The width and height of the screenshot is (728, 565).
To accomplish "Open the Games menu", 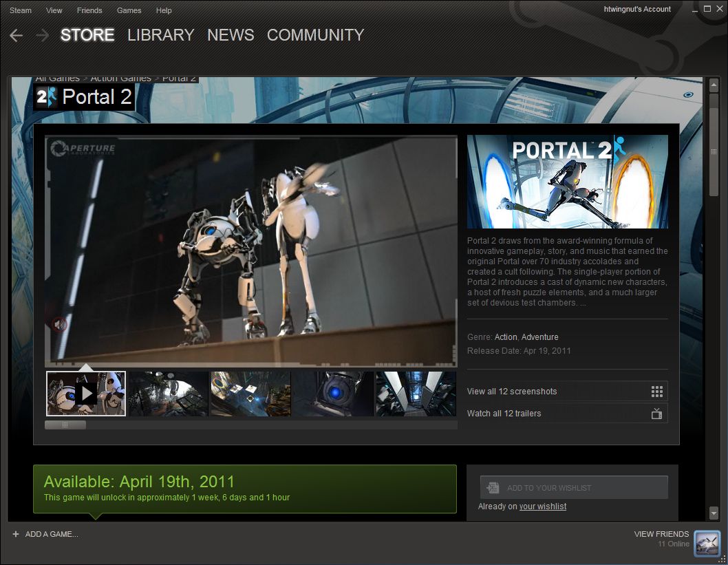I will coord(129,10).
